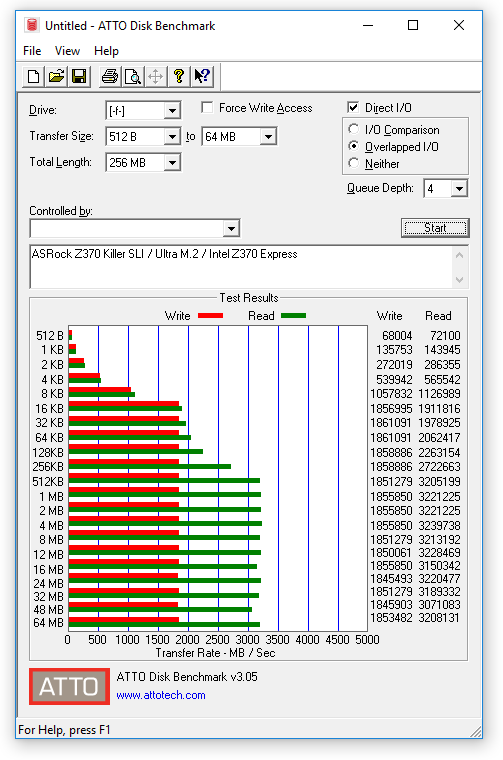503x760 pixels.
Task: Enable Force Write Access checkbox
Action: [x=207, y=107]
